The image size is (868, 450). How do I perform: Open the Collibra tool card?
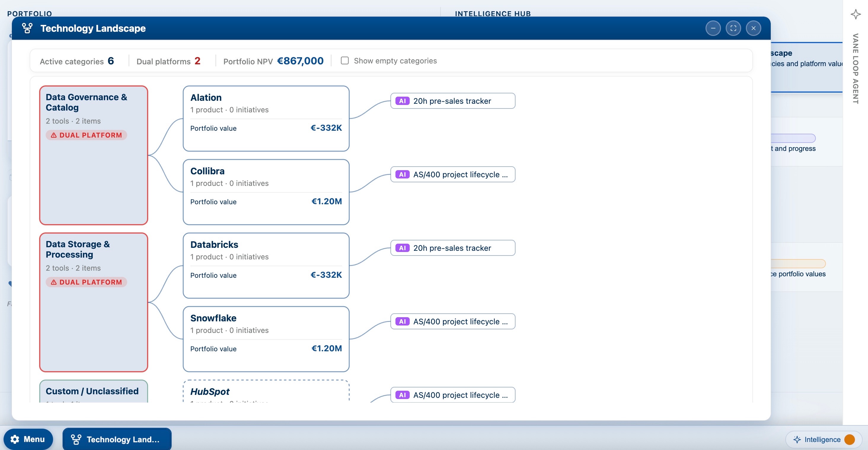pos(266,192)
